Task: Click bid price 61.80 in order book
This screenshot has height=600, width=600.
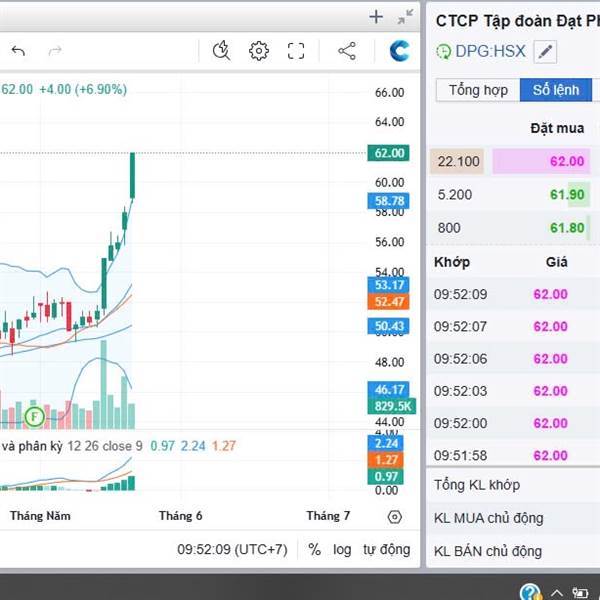Action: [567, 228]
